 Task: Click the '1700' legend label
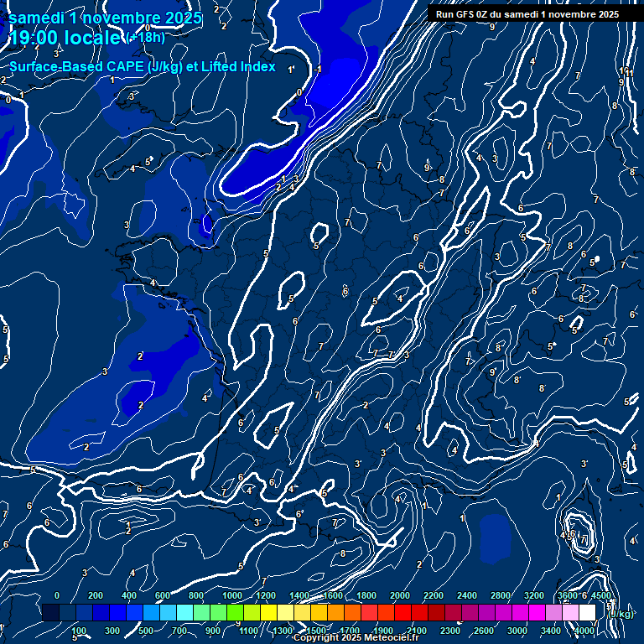(350, 631)
